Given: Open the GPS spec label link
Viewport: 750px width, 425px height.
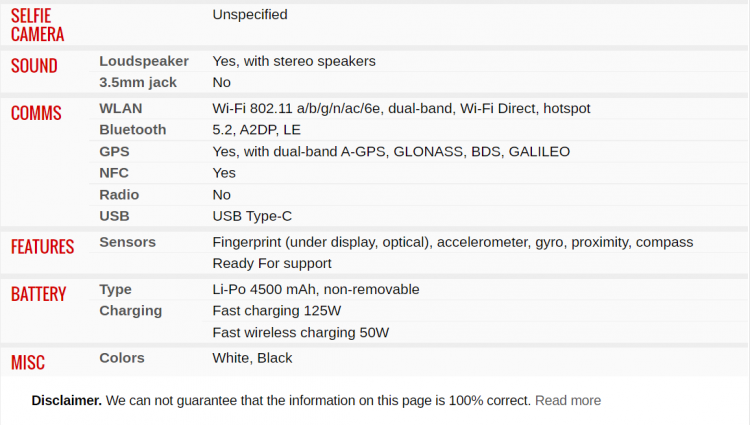Looking at the screenshot, I should pyautogui.click(x=114, y=152).
